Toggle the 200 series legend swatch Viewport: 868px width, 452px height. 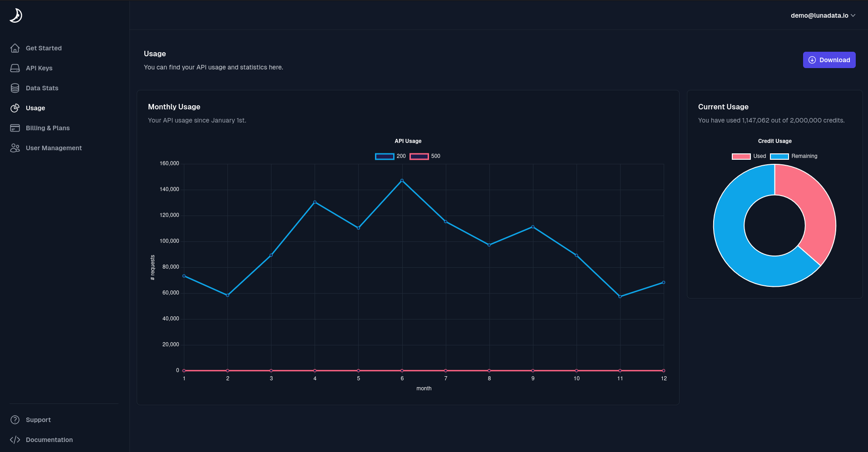(385, 157)
